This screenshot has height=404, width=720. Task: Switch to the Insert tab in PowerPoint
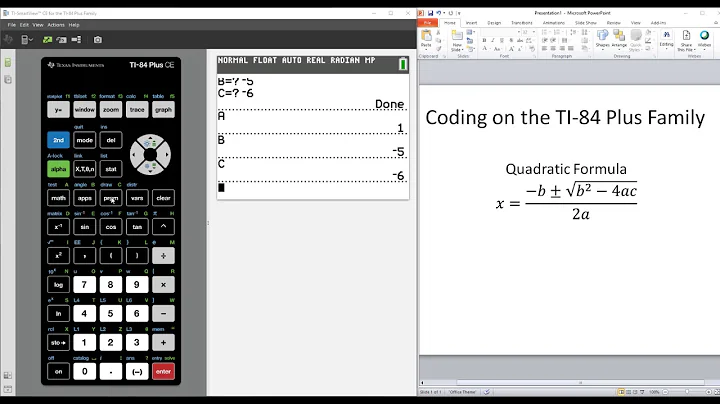pyautogui.click(x=471, y=22)
